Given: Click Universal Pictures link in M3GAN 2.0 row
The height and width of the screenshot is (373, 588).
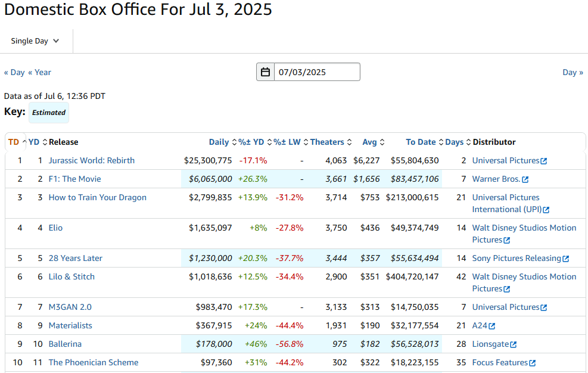Looking at the screenshot, I should pos(506,307).
